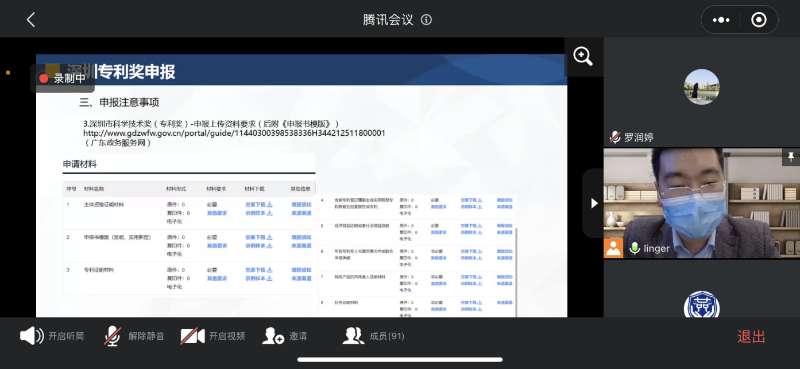
Task: Tap the 腾讯会议 title
Action: [x=388, y=20]
